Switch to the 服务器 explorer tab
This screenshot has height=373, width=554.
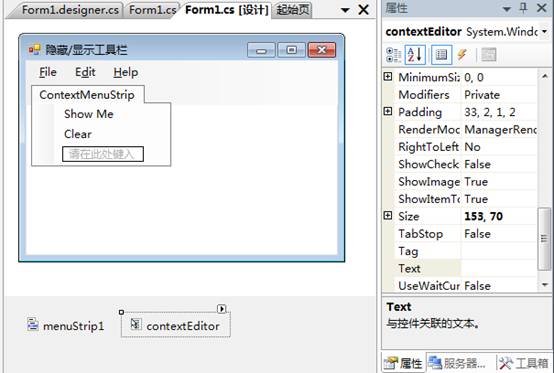pos(458,363)
